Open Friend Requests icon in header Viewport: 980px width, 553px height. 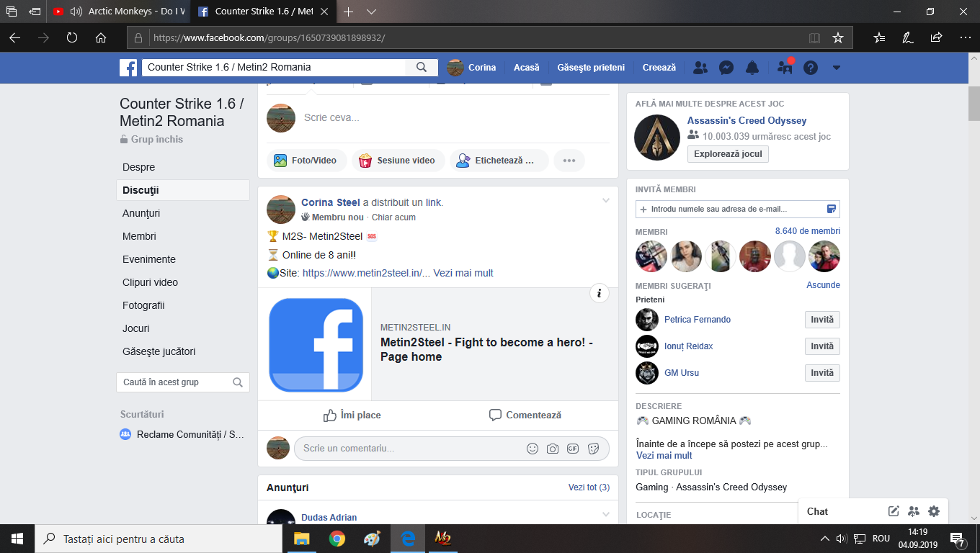click(x=700, y=68)
